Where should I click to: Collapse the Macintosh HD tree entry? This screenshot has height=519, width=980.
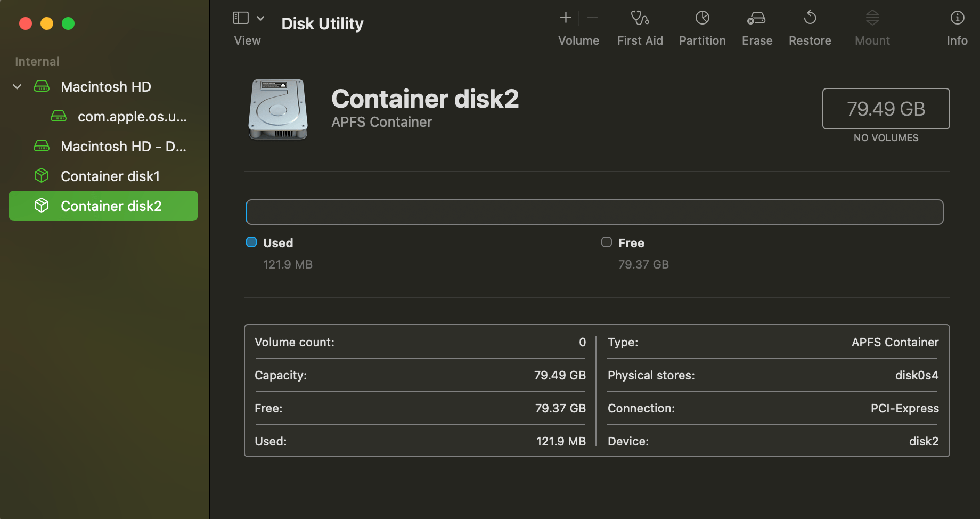coord(17,86)
